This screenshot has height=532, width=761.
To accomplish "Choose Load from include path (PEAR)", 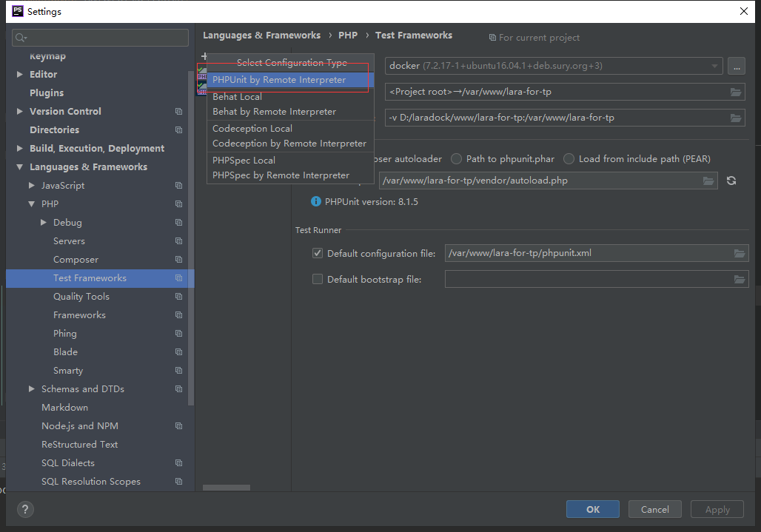I will point(569,159).
